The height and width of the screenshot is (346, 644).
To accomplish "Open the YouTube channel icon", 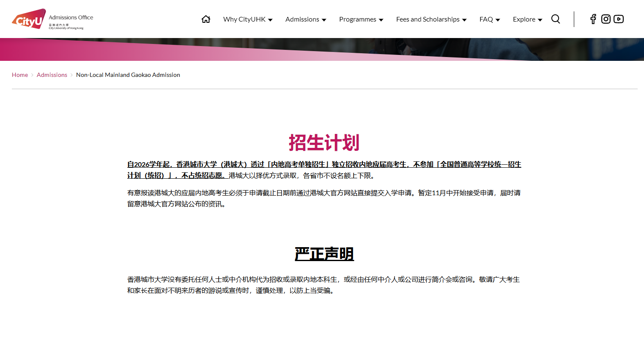I will point(618,19).
